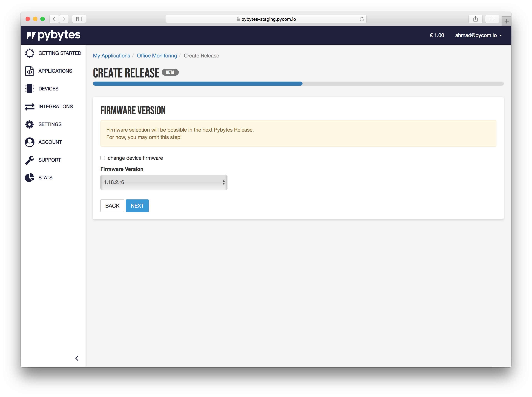The width and height of the screenshot is (532, 397).
Task: Open the Firmware Version 1.18.2.r6 dropdown
Action: click(x=164, y=182)
